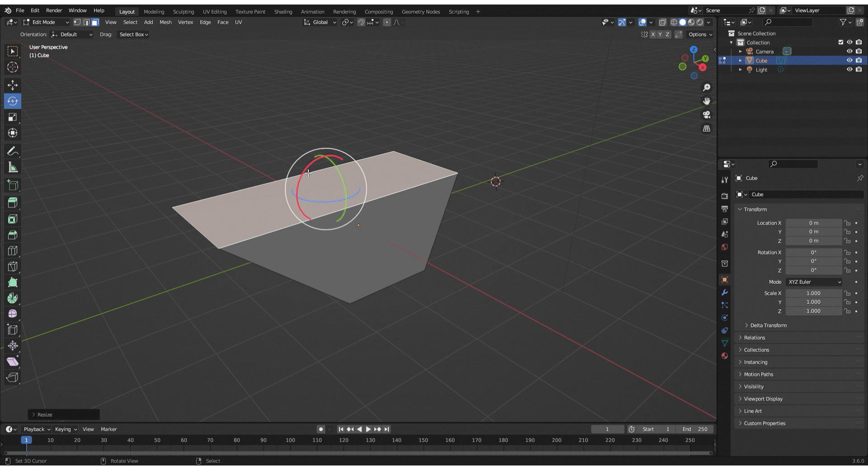Select the Move tool in toolbar
Viewport: 868px width, 470px height.
click(x=13, y=85)
